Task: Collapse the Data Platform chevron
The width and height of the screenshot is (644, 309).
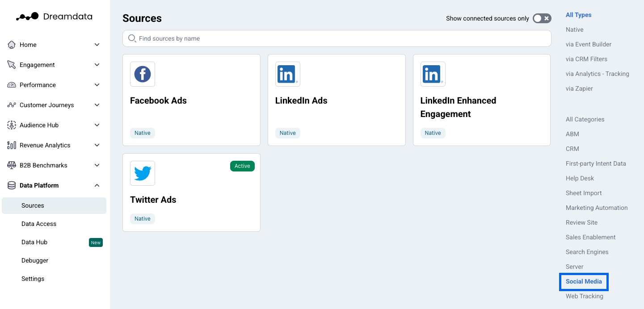Action: pos(97,185)
